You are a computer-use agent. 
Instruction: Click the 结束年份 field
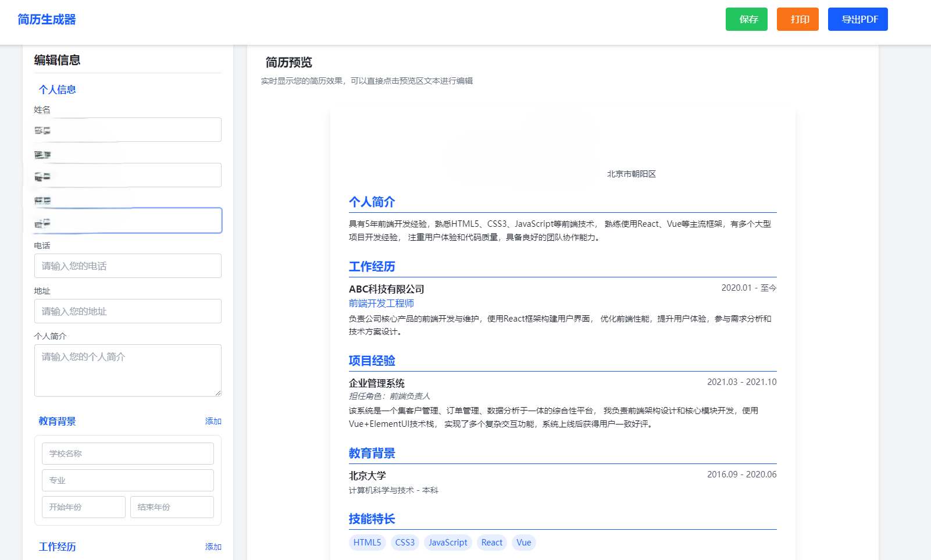point(172,507)
